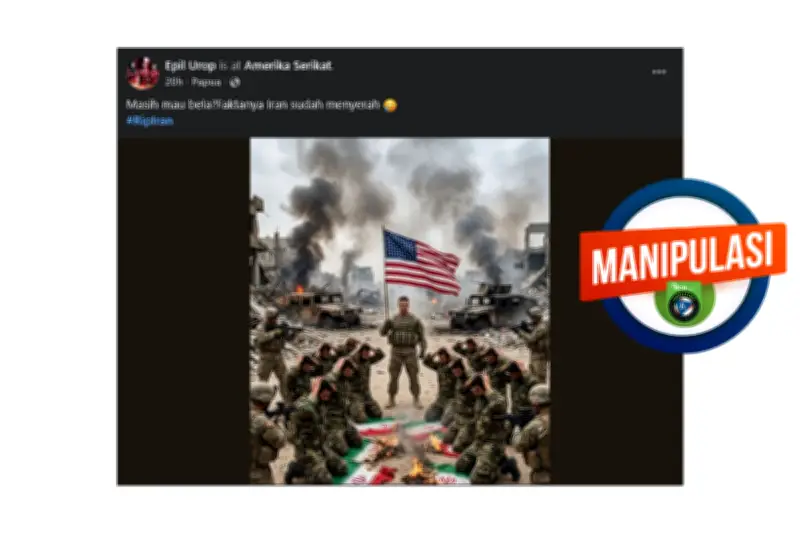Click the standing soldier in the image center
Image resolution: width=800 pixels, height=533 pixels.
pos(404,352)
